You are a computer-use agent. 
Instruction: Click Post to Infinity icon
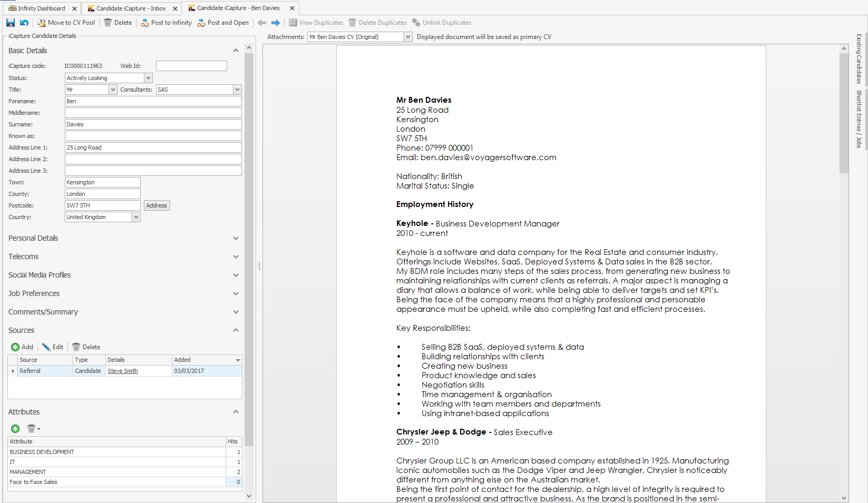(145, 23)
